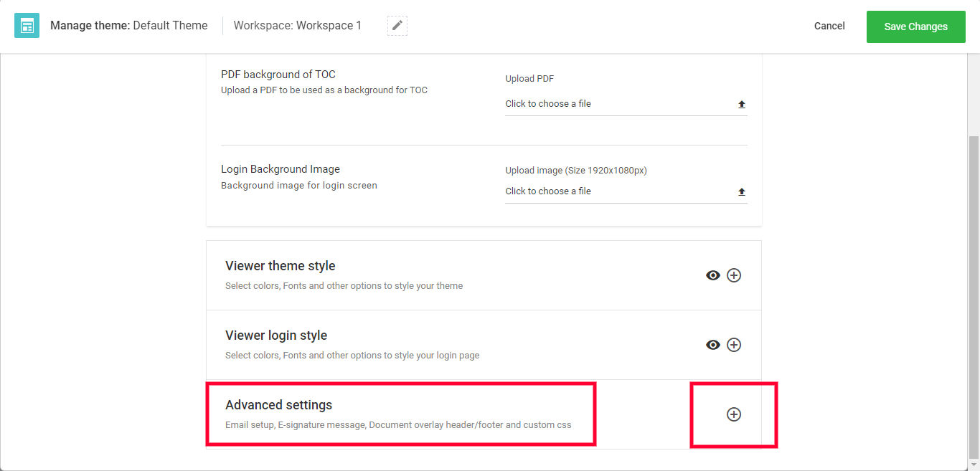Click the Advanced settings heading
The width and height of the screenshot is (980, 471).
[279, 405]
